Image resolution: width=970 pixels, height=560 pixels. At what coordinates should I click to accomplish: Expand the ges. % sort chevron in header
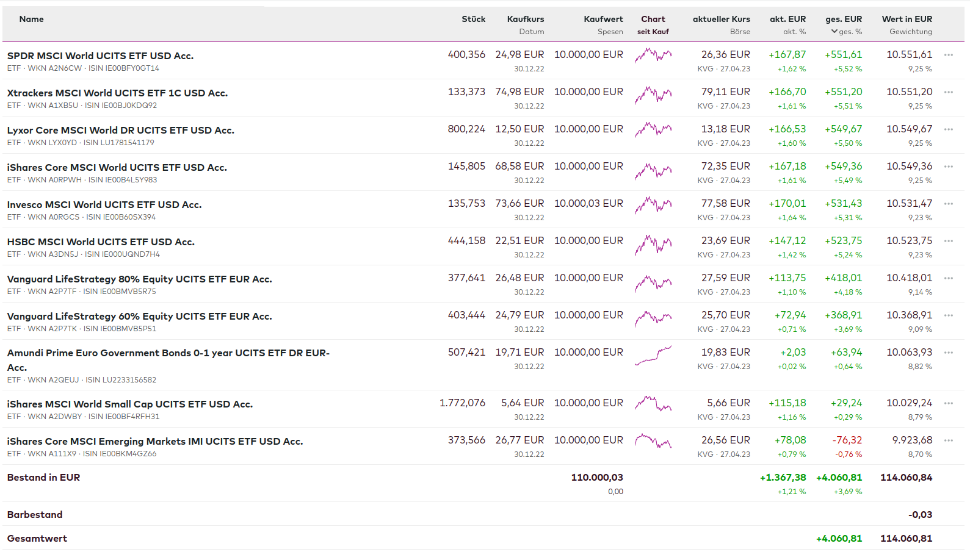click(834, 32)
